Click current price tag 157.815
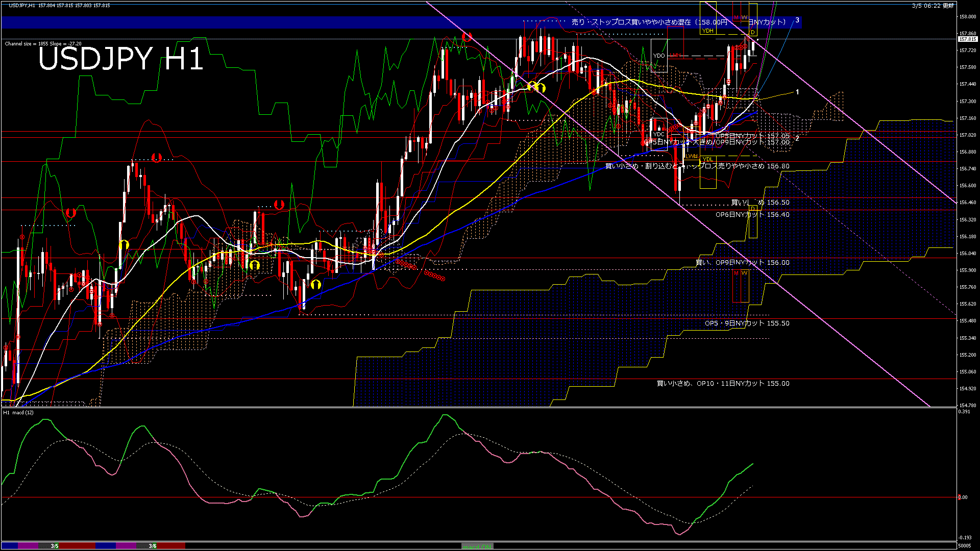The image size is (980, 551). (967, 39)
